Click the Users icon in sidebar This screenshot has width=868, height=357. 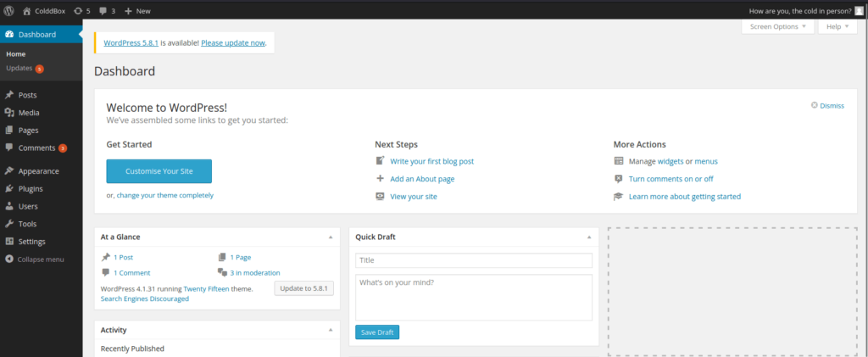point(8,206)
